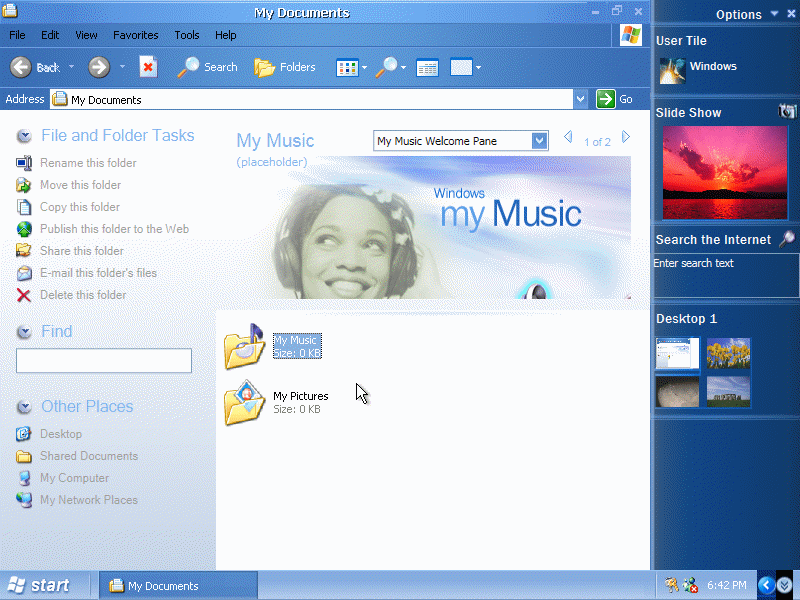Open Shared Documents under Other Places
800x600 pixels.
click(89, 456)
